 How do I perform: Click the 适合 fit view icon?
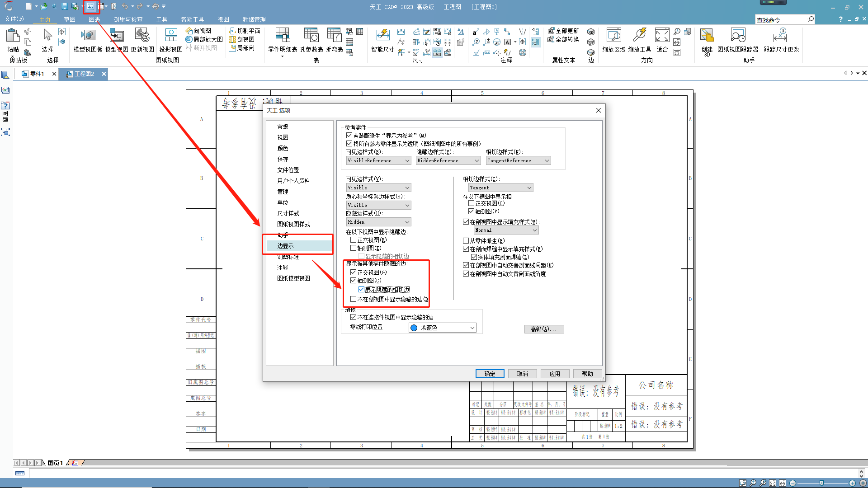(x=662, y=40)
